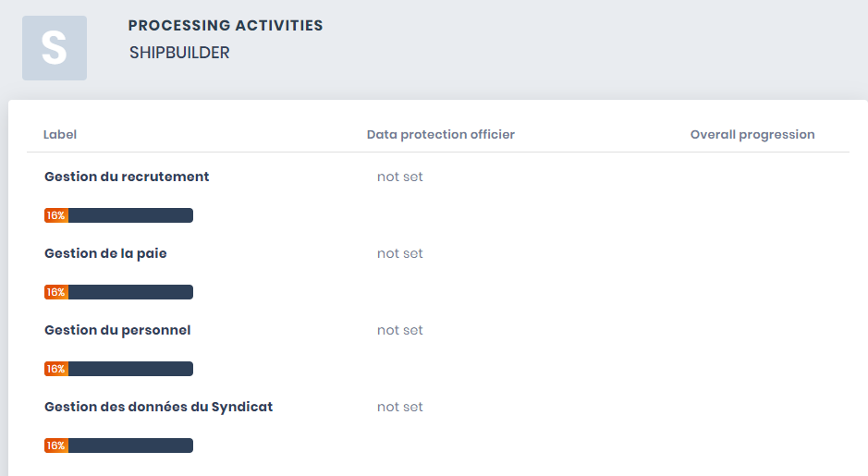Click Gestion de la paie progress bar
The width and height of the screenshot is (868, 476).
click(x=119, y=292)
